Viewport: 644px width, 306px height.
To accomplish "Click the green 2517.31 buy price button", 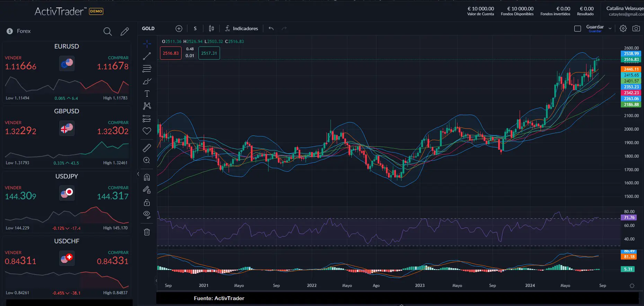I will [209, 53].
